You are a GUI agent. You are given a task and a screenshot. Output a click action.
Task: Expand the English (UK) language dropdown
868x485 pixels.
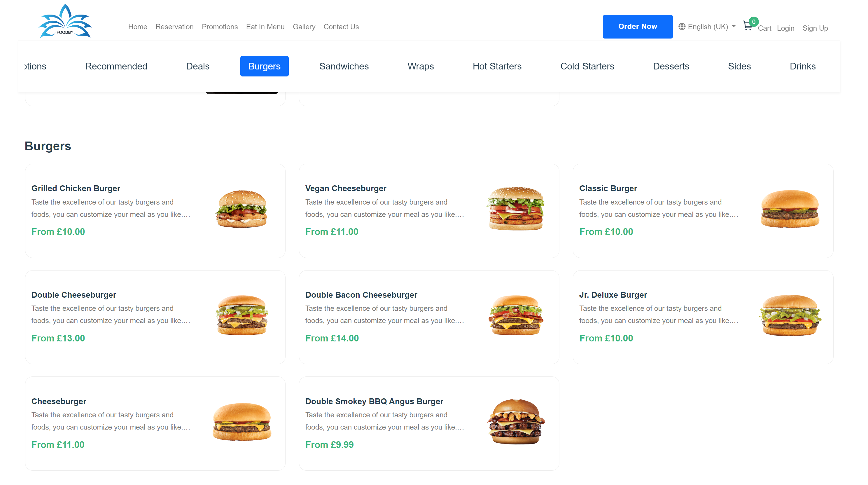point(707,26)
